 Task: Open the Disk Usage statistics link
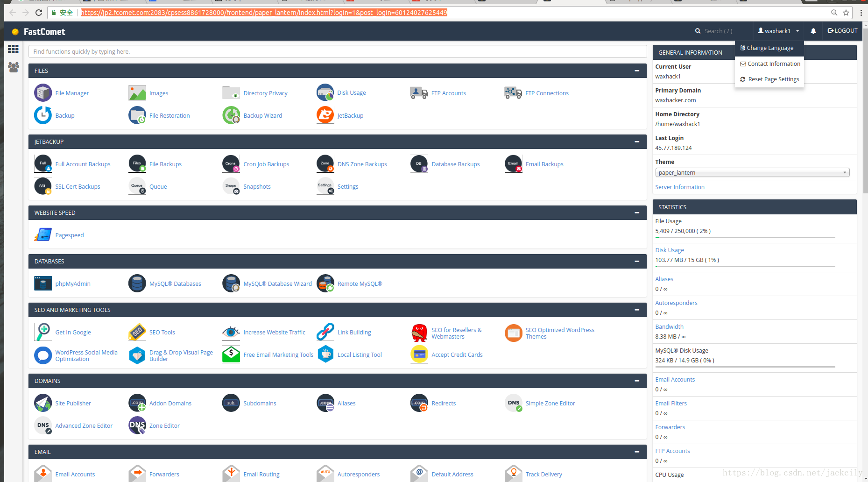coord(669,250)
